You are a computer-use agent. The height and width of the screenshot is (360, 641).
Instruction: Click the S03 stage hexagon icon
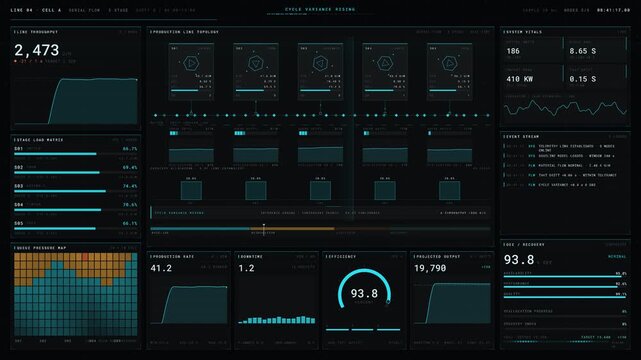pos(320,63)
